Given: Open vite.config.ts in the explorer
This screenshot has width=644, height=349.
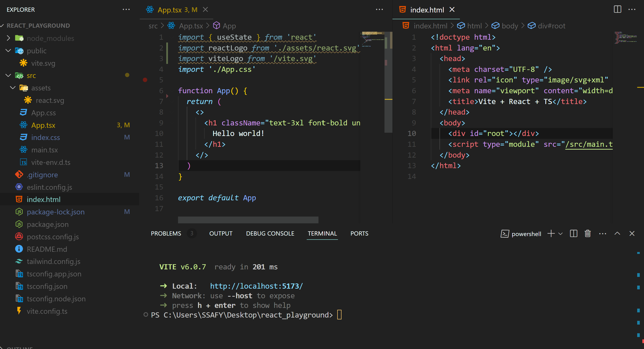Looking at the screenshot, I should click(47, 311).
